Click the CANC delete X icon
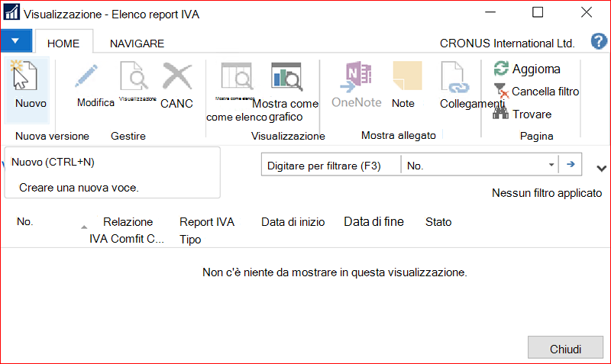The image size is (611, 364). pos(177,76)
